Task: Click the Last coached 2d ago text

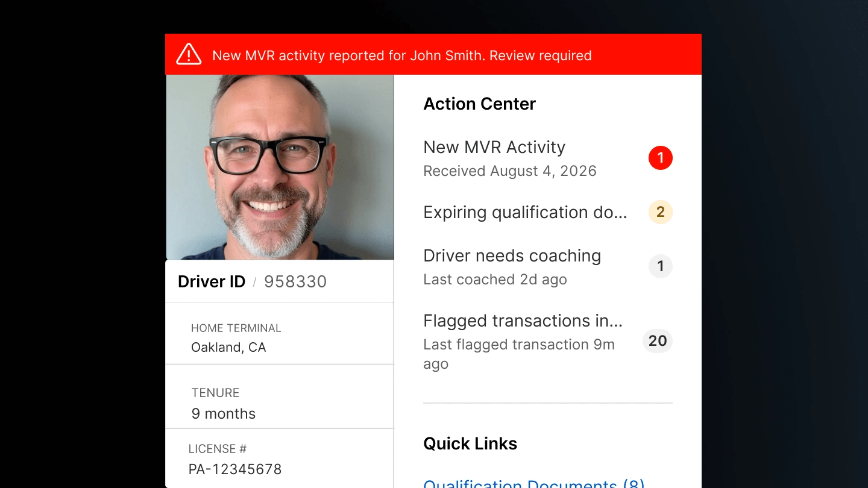Action: coord(495,280)
